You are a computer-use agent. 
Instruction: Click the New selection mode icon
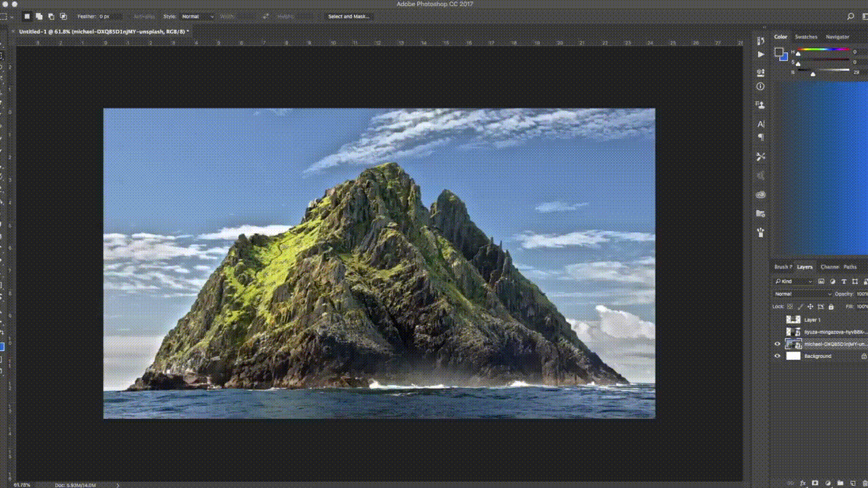[27, 16]
